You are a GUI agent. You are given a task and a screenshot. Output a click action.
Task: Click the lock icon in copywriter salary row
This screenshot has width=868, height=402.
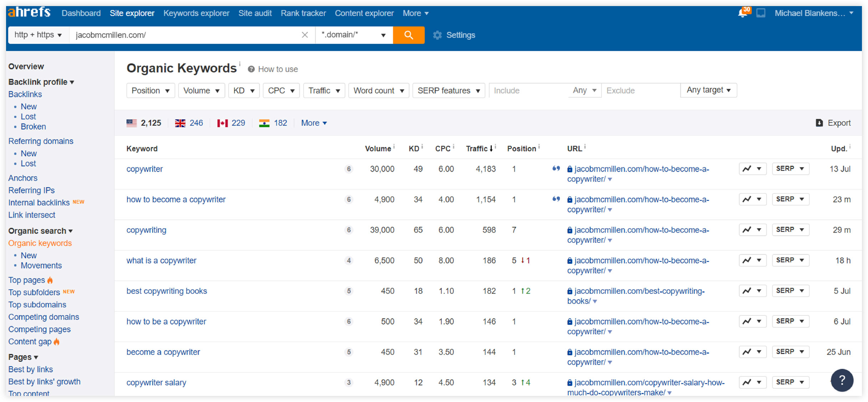(x=570, y=383)
